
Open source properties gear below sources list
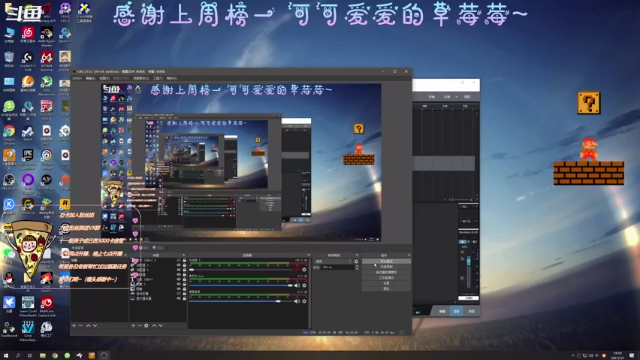coord(146,325)
